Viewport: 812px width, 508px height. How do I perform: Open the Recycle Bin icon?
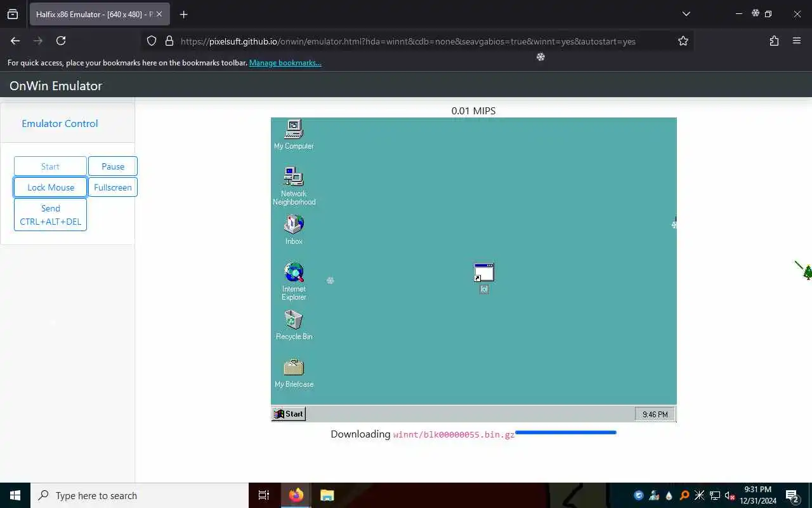pos(294,325)
